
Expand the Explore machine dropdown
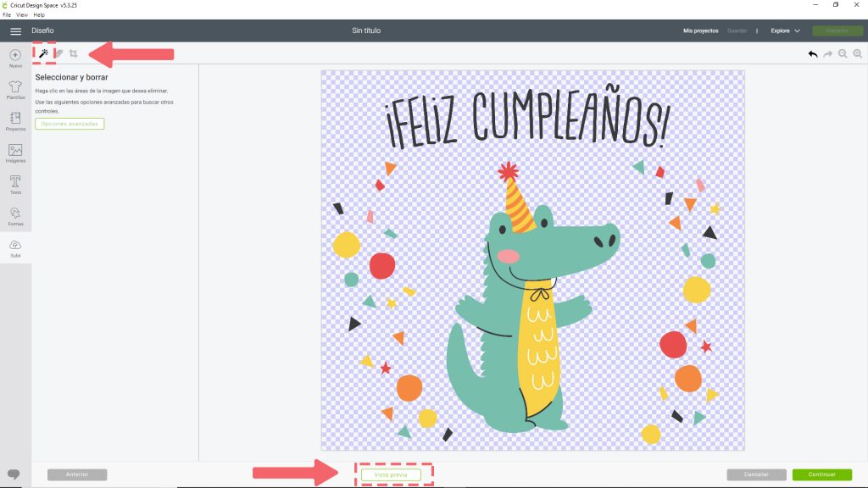(x=785, y=31)
